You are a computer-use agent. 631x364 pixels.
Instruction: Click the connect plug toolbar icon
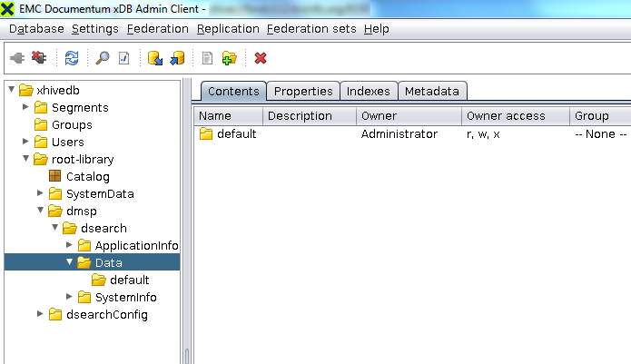point(17,58)
